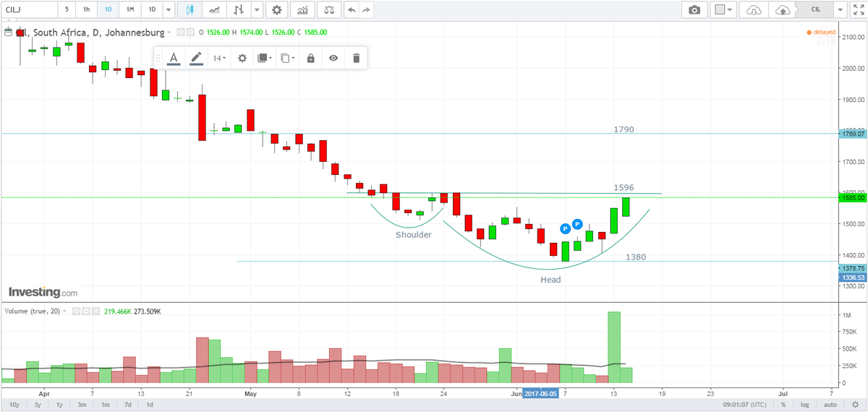Save chart layout to cloud
Viewport: 868px width, 412px height.
point(783,10)
